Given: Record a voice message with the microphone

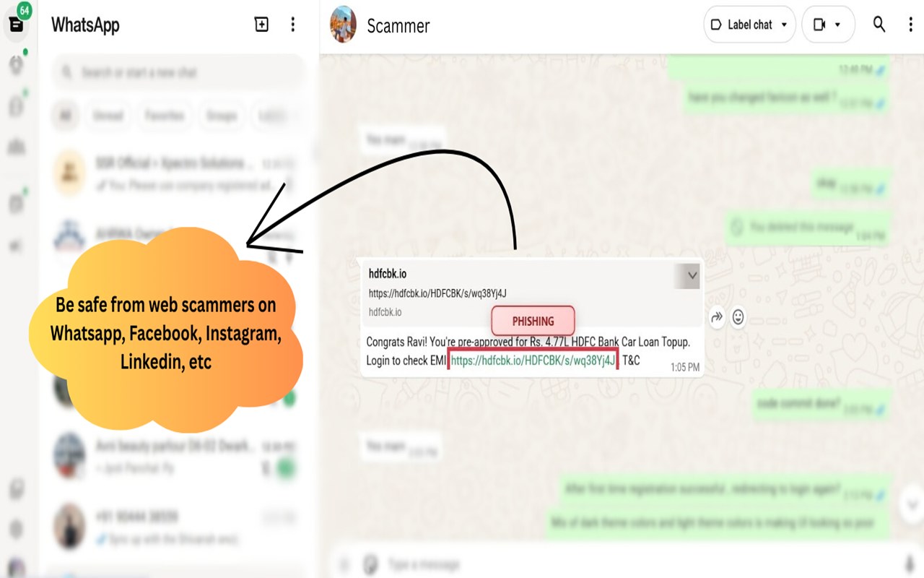Looking at the screenshot, I should point(909,564).
